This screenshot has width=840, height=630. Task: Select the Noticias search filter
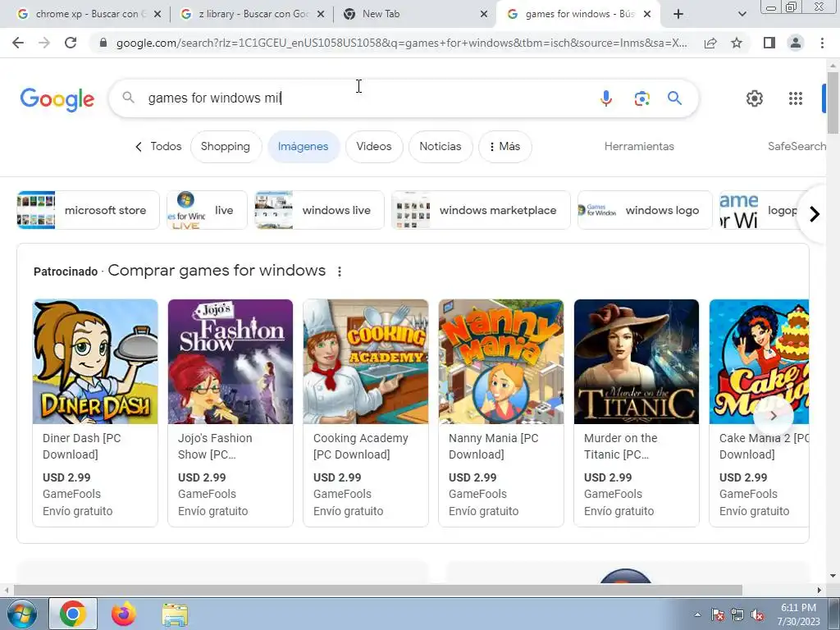(x=441, y=146)
